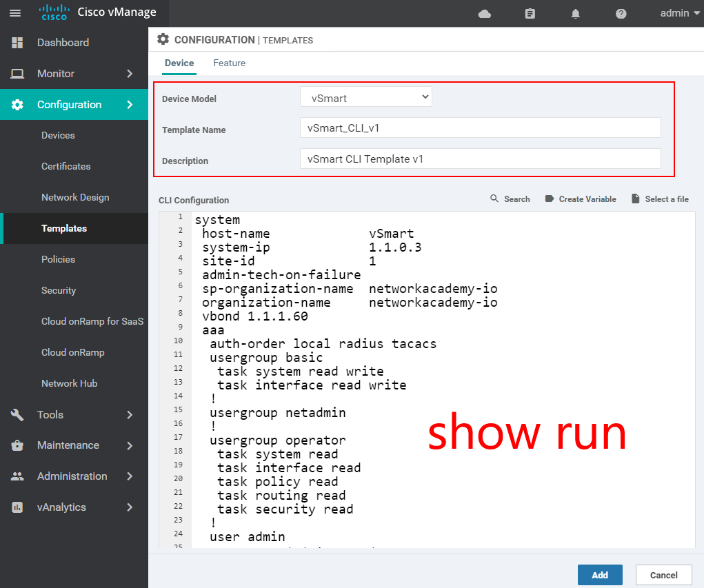Image resolution: width=704 pixels, height=588 pixels.
Task: Expand the Maintenance section chevron
Action: 130,445
